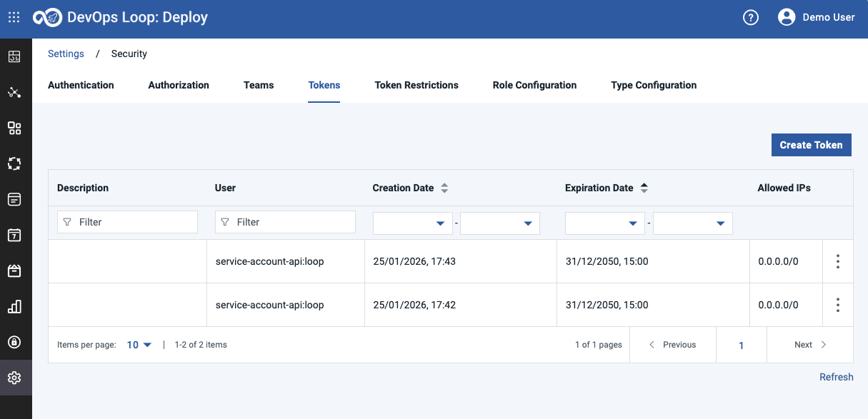
Task: Click the help question mark icon
Action: (x=750, y=18)
